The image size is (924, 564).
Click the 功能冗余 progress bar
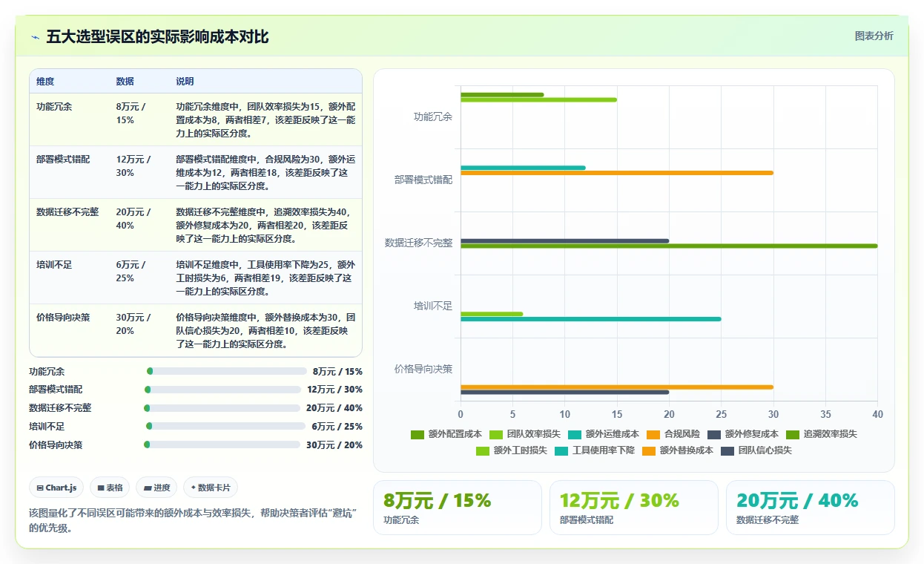click(x=226, y=371)
